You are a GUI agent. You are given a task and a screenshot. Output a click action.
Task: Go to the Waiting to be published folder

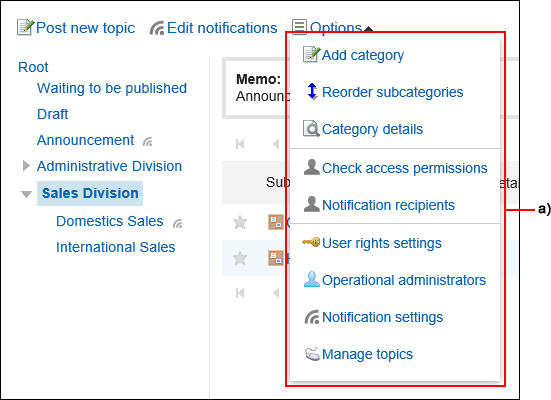[x=112, y=88]
